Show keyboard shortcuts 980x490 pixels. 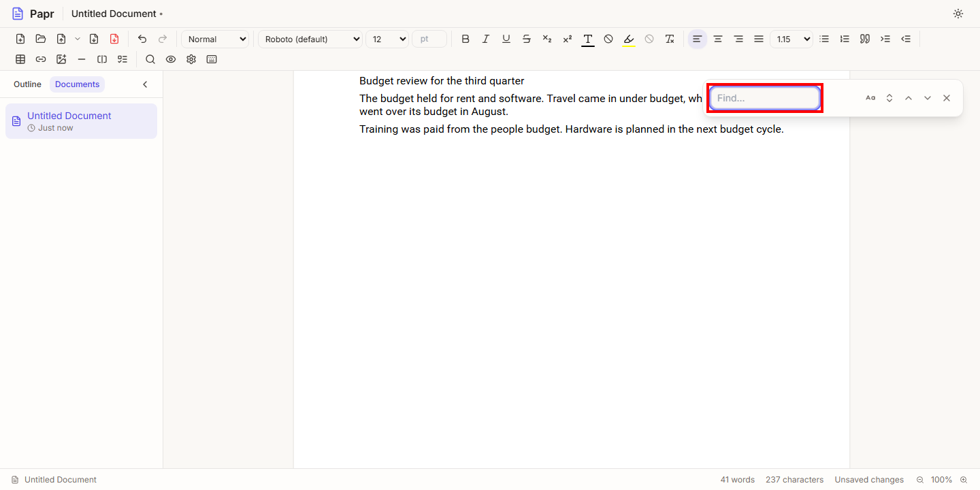click(212, 59)
